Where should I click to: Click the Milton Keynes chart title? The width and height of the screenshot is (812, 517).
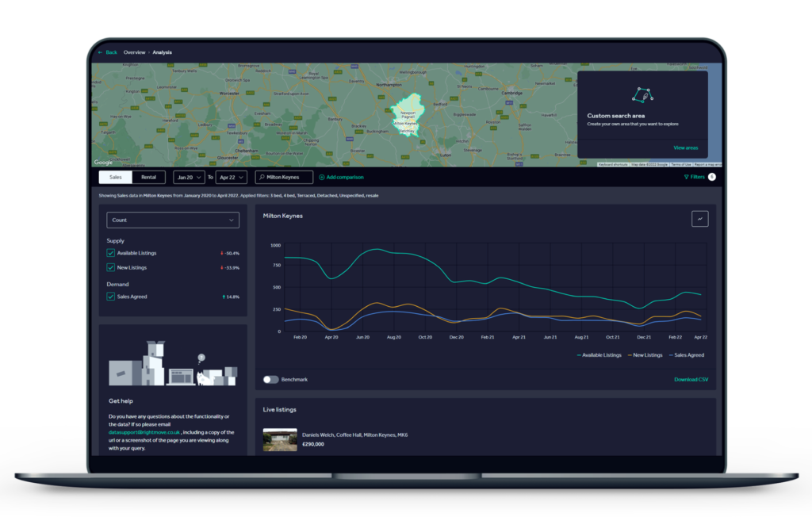[x=283, y=216]
